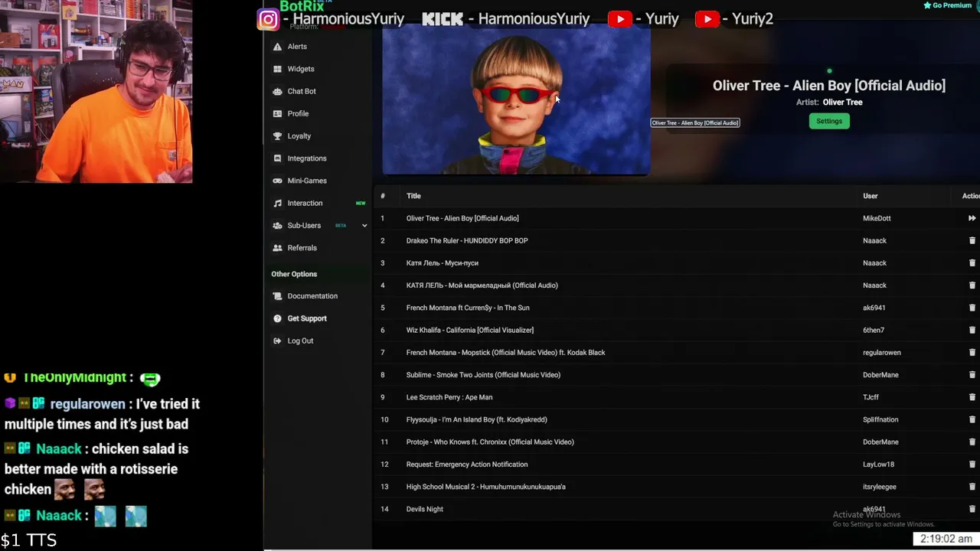Choose Log Out from the sidebar
Image resolution: width=980 pixels, height=551 pixels.
(300, 341)
